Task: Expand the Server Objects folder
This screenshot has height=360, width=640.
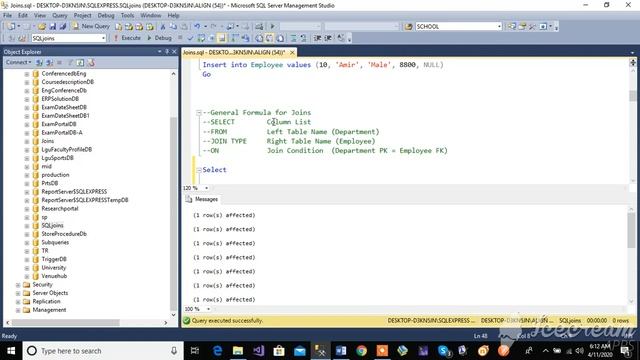Action: [18, 293]
